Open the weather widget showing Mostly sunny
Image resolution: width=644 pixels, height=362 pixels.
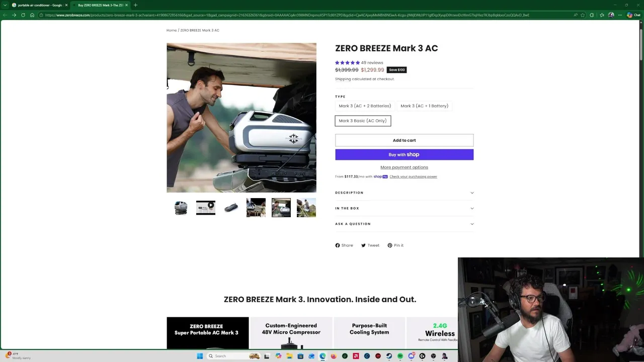19,356
